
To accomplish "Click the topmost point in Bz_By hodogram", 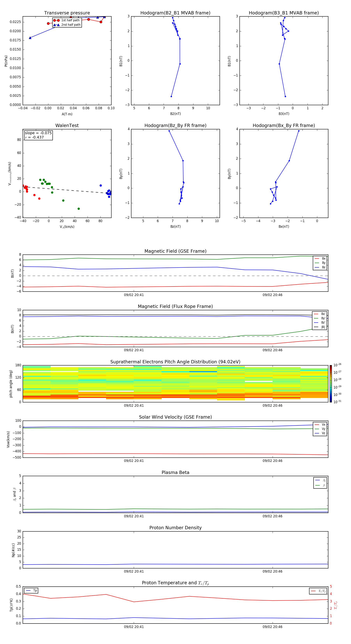I will point(169,131).
